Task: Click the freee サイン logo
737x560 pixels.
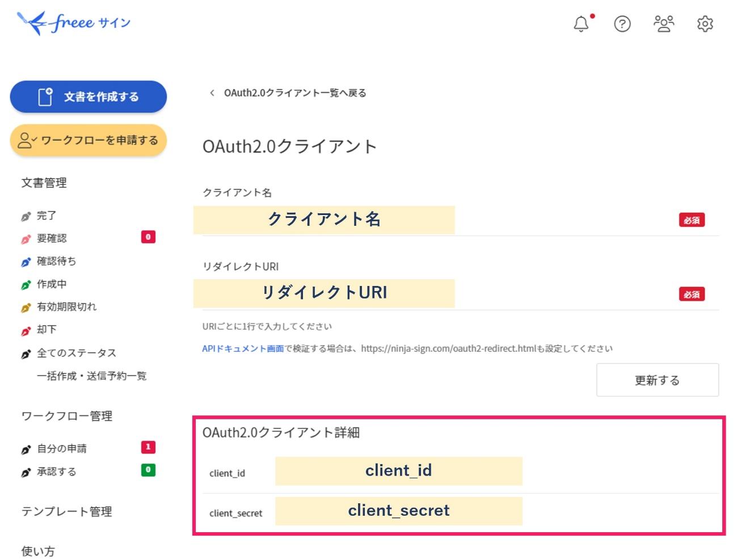Action: click(x=72, y=22)
